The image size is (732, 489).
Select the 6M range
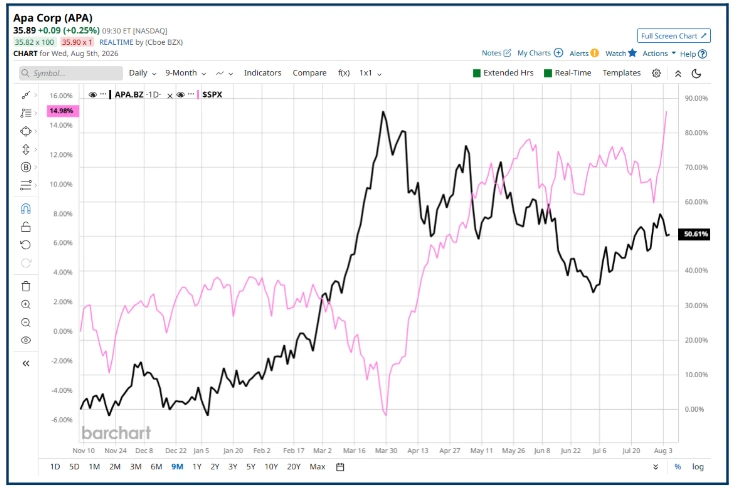[156, 467]
